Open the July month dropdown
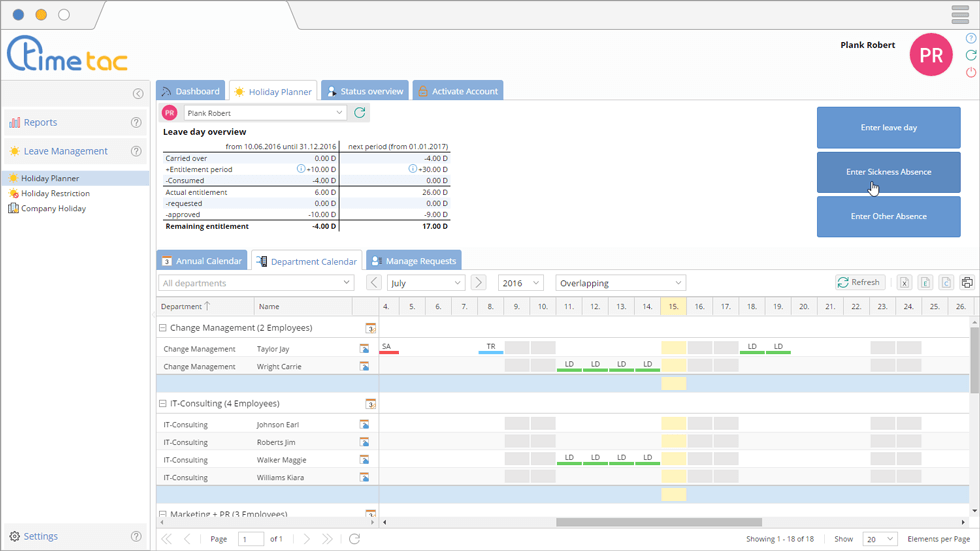This screenshot has height=551, width=980. click(x=426, y=283)
